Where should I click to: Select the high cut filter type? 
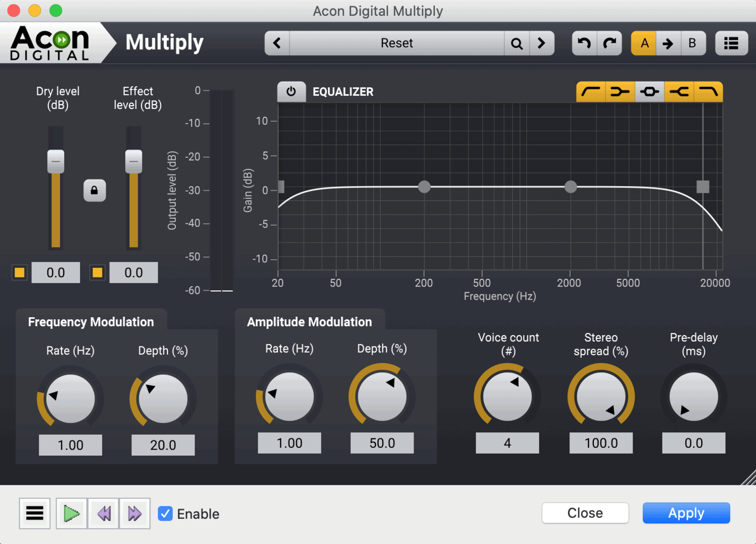tap(709, 91)
